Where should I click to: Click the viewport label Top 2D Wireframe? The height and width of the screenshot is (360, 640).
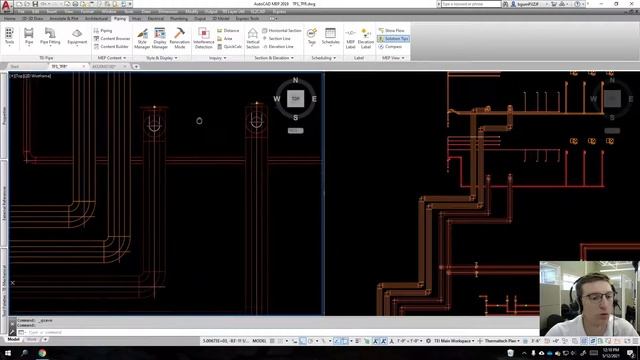(31, 76)
